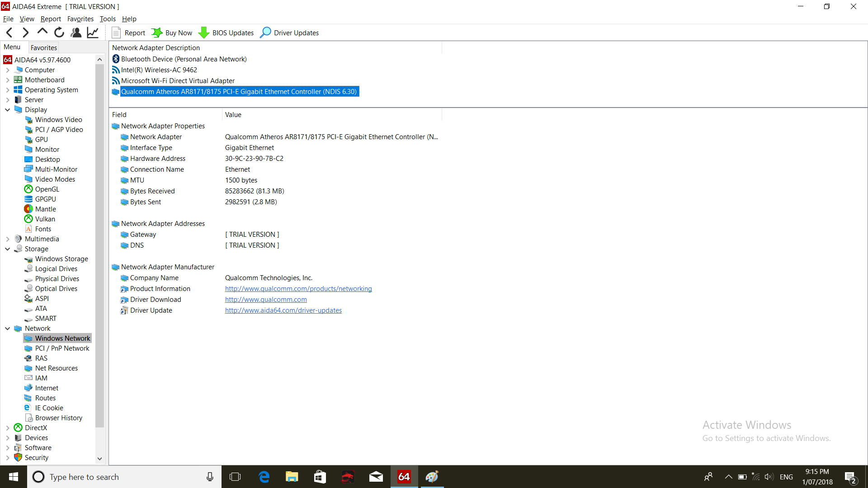
Task: Click the back navigation arrow icon
Action: (8, 32)
